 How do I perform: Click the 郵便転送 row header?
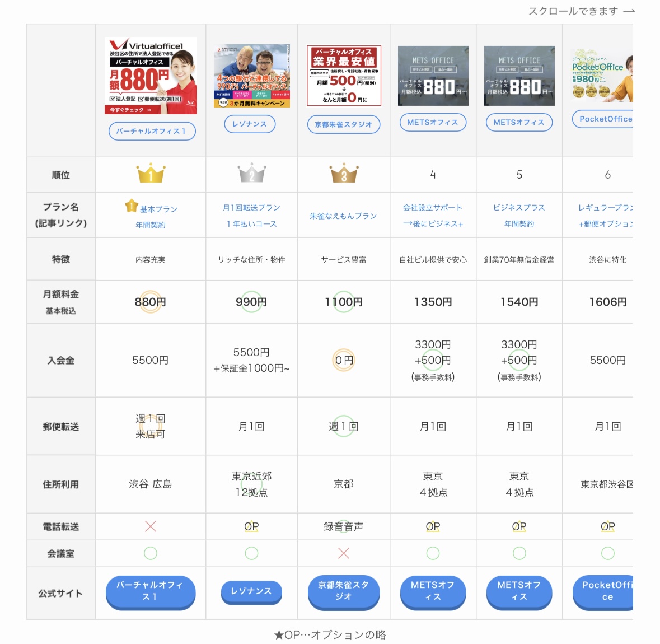point(61,426)
